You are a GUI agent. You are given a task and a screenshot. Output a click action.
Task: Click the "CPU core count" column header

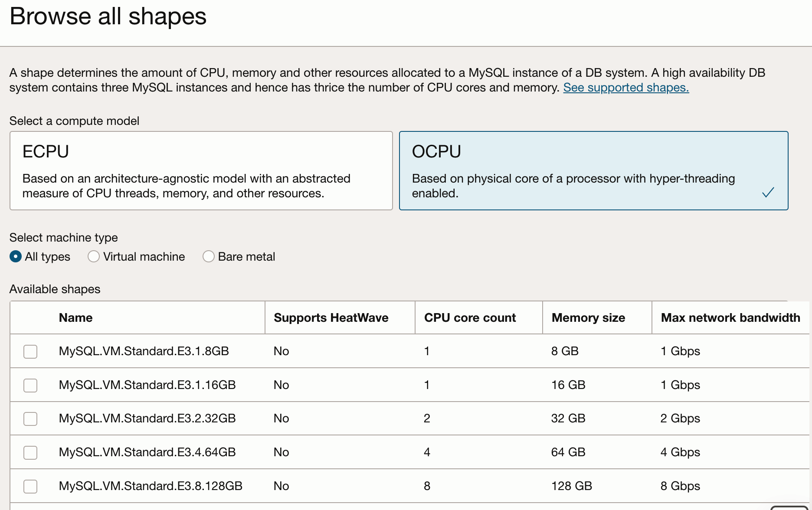(x=470, y=317)
